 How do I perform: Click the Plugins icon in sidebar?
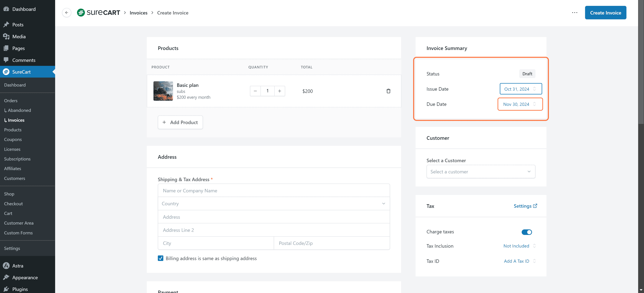click(6, 289)
